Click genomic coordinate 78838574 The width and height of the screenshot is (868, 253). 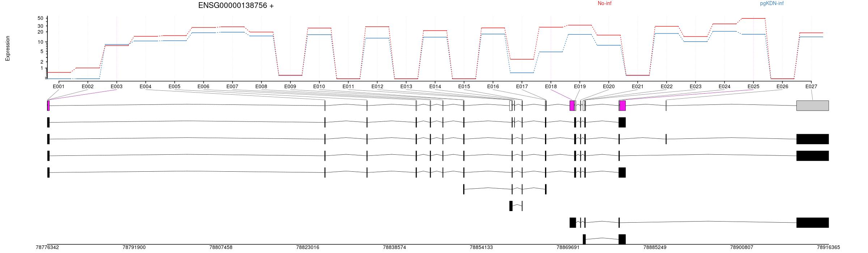click(x=395, y=248)
